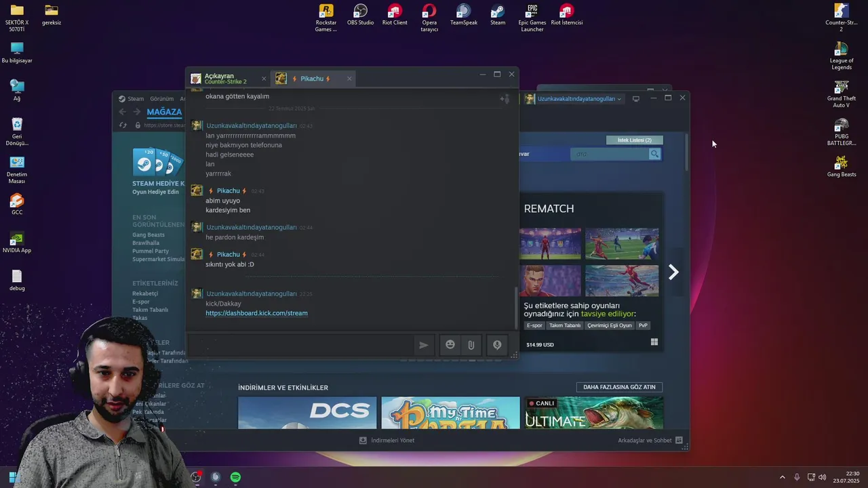
Task: Open the Opera tarayıcı desktop icon
Action: point(429,18)
